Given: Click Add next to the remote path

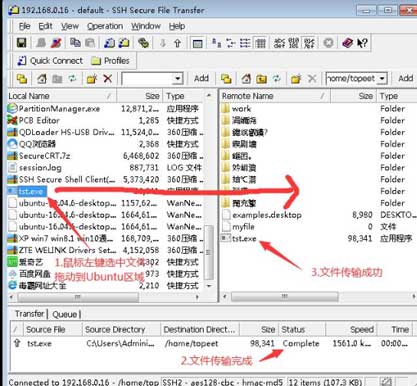Looking at the screenshot, I should (x=405, y=78).
